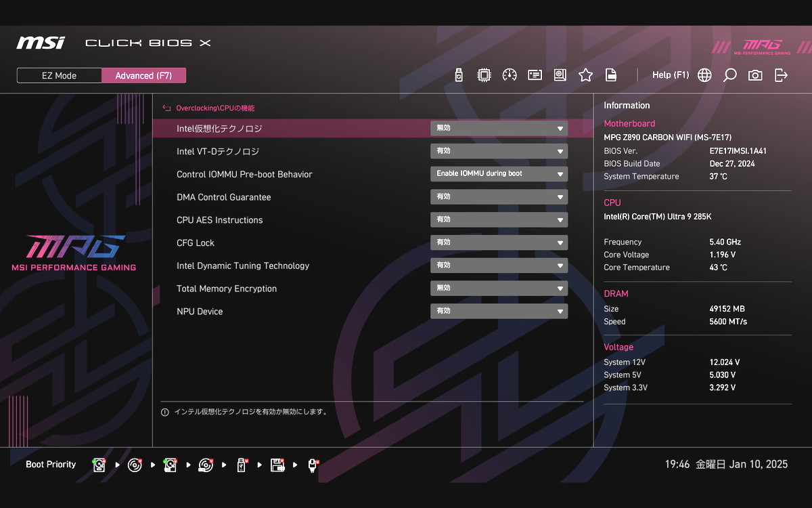Open DMA Control Guarantee dropdown
Screen dimensions: 812x508
point(499,197)
